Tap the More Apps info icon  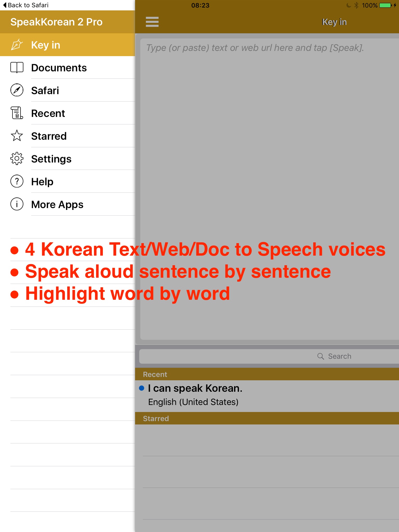17,204
